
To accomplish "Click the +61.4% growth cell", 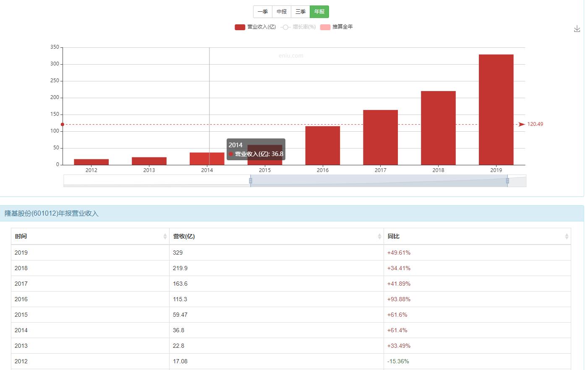I will tap(477, 330).
